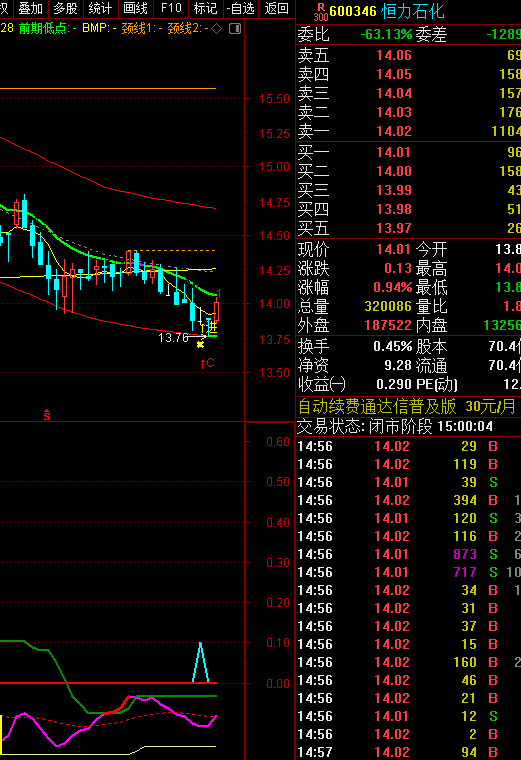Open the 多股 multi-stock view
The height and width of the screenshot is (760, 521).
pos(65,9)
